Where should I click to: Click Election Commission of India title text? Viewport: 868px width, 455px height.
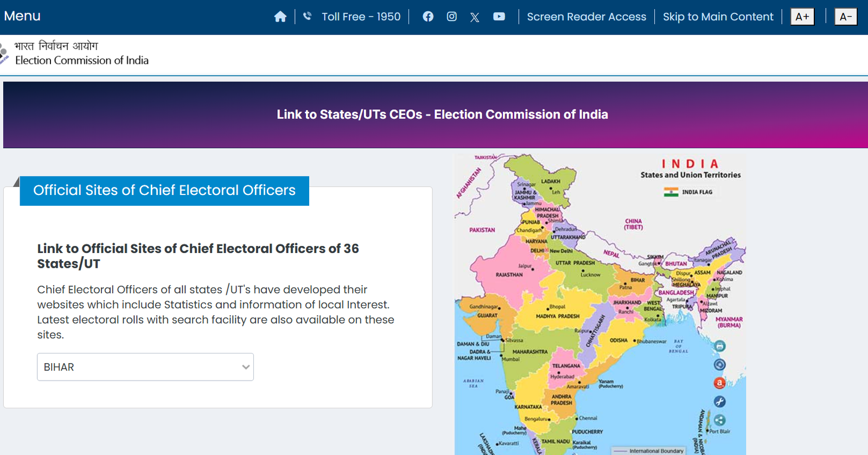coord(82,60)
